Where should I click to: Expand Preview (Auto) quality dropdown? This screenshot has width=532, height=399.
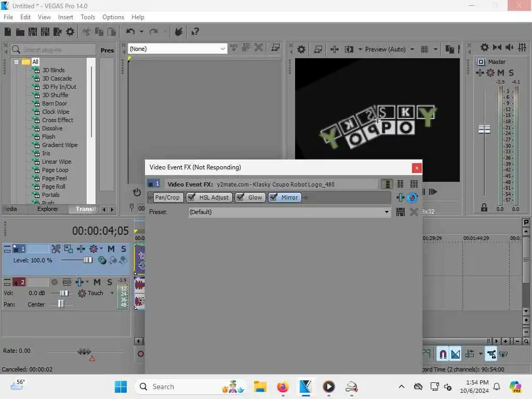(412, 49)
